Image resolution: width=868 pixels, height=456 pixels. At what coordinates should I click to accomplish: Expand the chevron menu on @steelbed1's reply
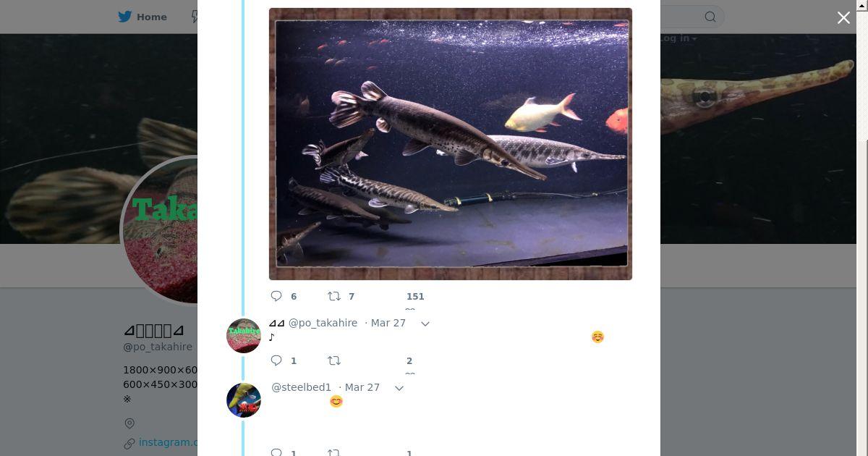tap(399, 388)
